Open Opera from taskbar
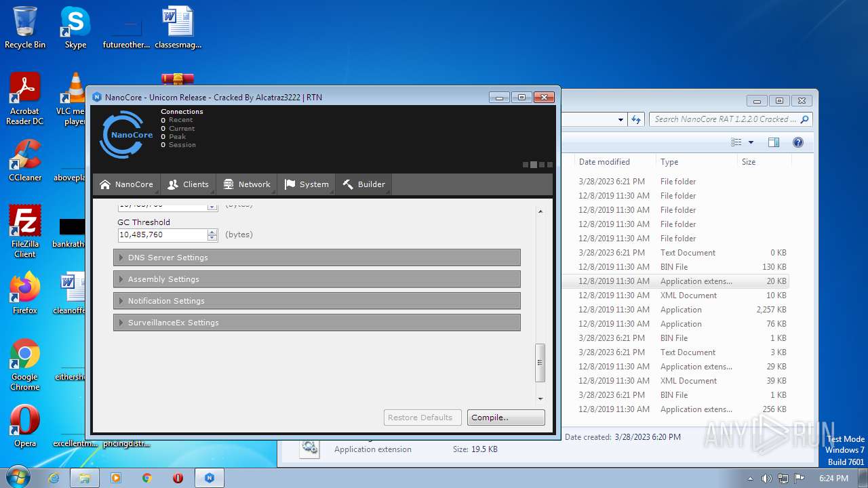Viewport: 868px width, 488px height. pos(178,478)
